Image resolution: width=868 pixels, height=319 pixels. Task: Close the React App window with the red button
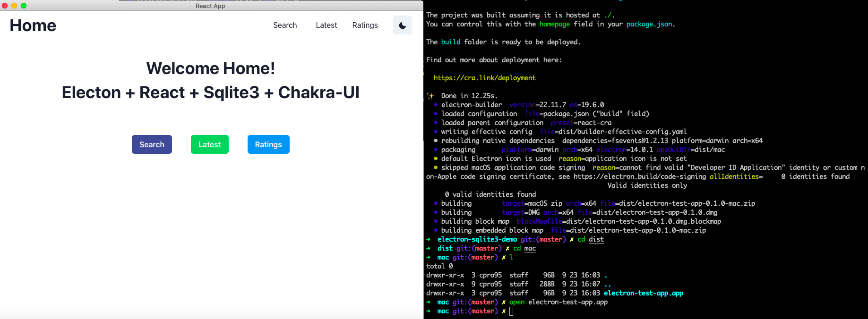pos(5,6)
